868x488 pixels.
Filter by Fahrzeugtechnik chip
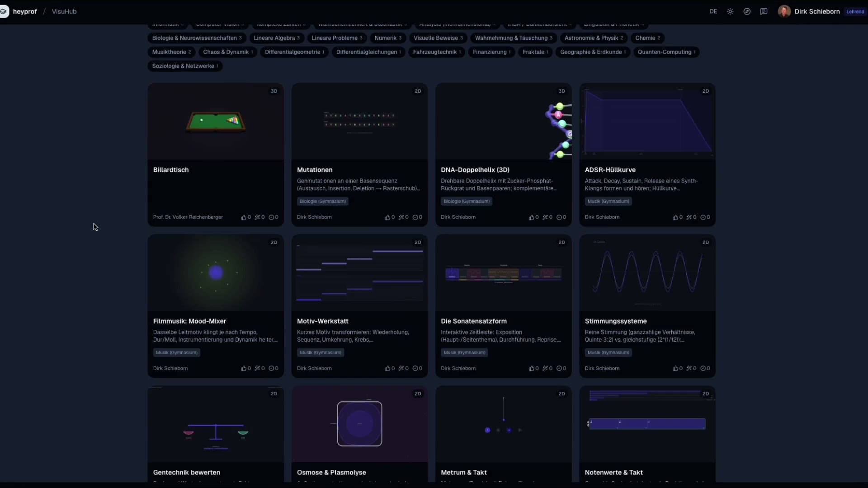click(437, 52)
